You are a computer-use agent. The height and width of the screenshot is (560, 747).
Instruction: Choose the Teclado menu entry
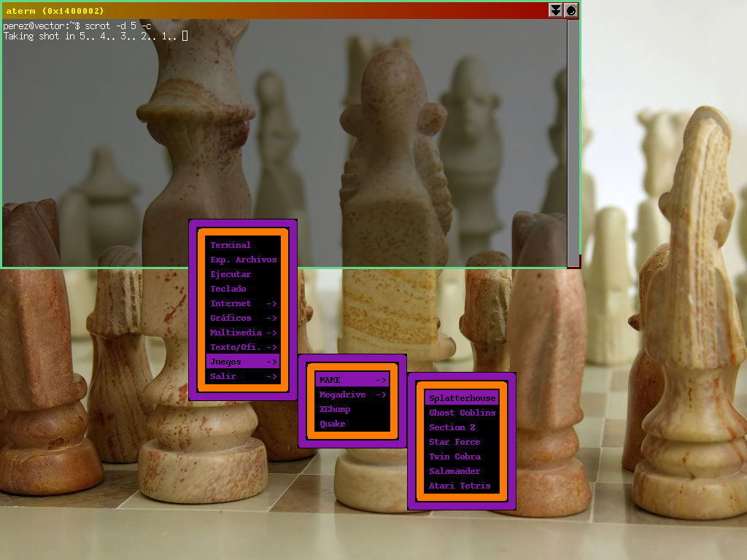(243, 289)
